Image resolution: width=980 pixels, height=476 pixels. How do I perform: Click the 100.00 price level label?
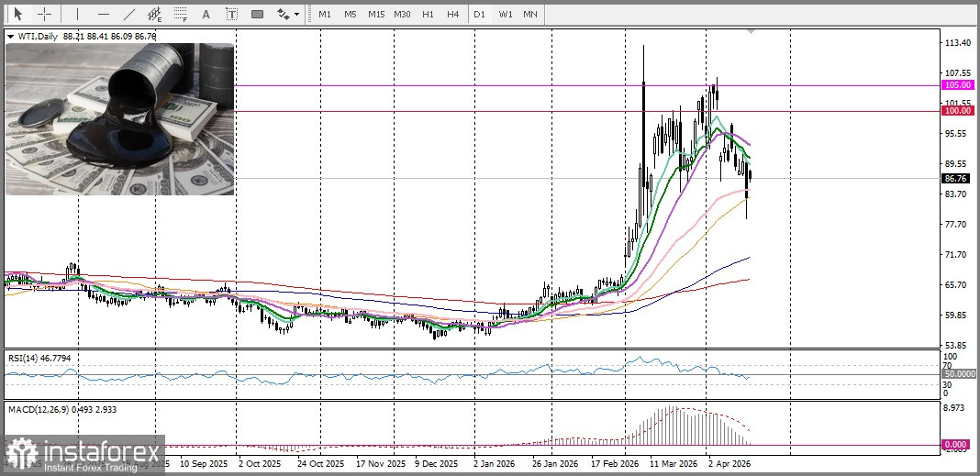[x=958, y=110]
